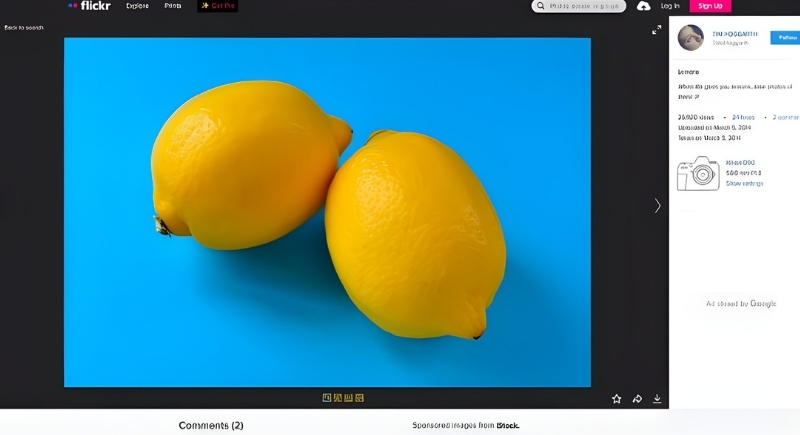Open the Prints menu

pos(173,6)
